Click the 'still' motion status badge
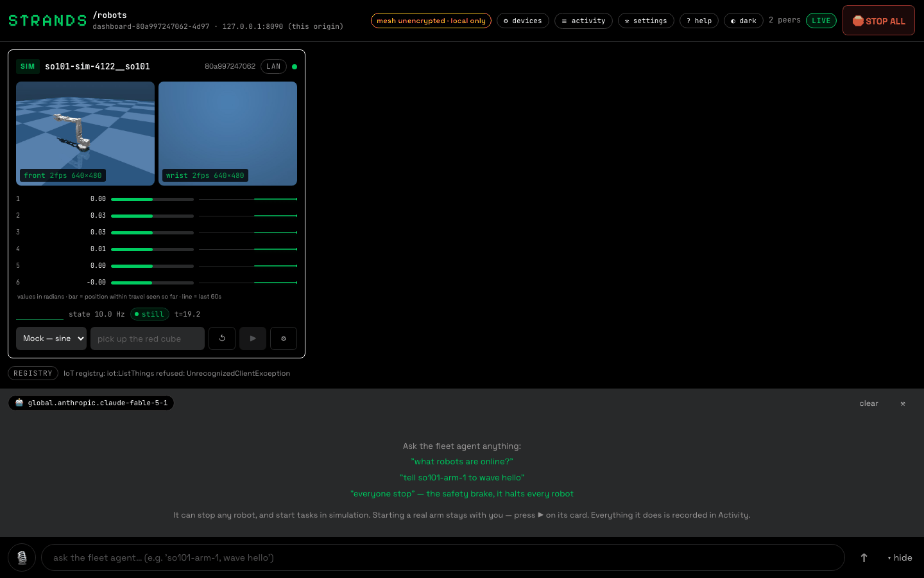Screen dimensions: 924x578 coord(150,314)
